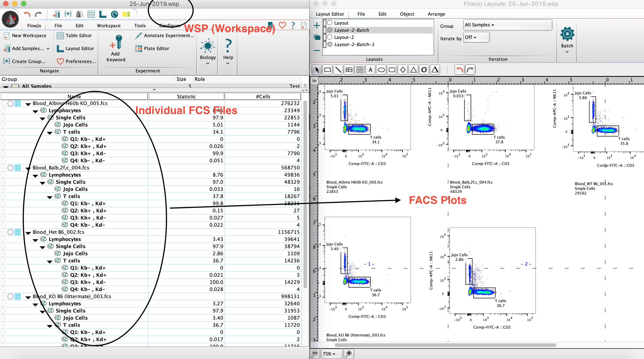Viewport: 644px width, 359px height.
Task: Select the text box A tool
Action: pyautogui.click(x=371, y=70)
